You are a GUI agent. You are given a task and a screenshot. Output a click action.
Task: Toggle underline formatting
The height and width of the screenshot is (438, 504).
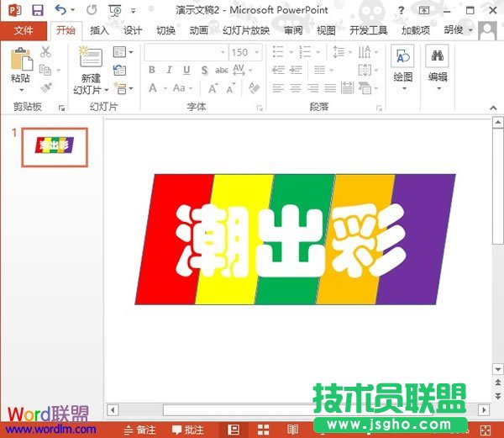click(x=186, y=70)
